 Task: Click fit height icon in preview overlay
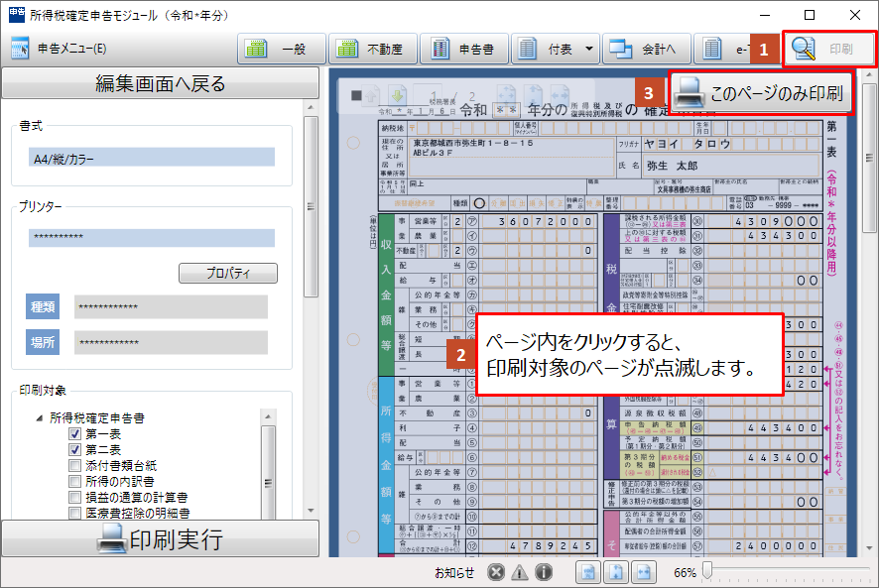533,95
